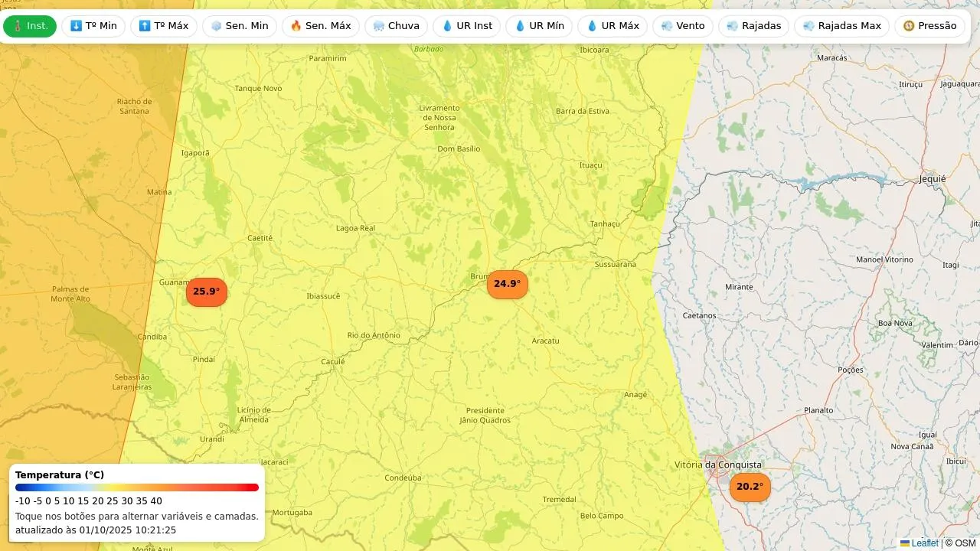
Task: Open the Leaflet attribution link
Action: (924, 543)
